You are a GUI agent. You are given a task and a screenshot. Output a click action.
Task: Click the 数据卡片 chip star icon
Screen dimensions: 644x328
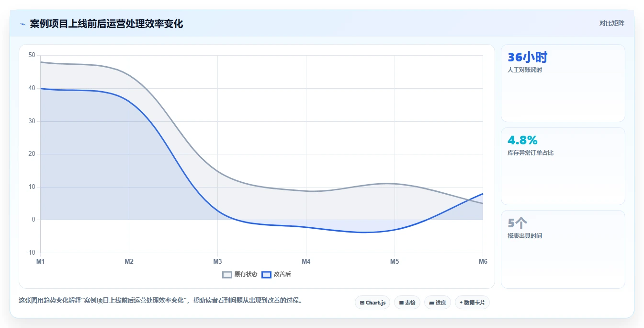(x=461, y=303)
